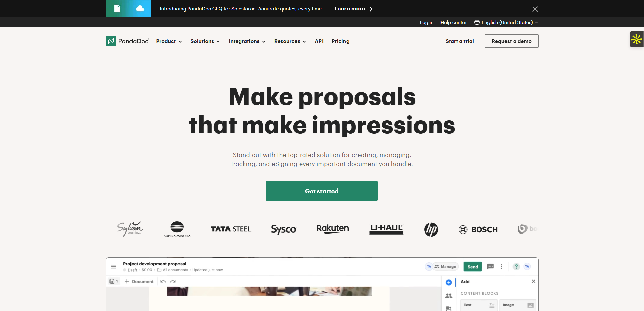Image resolution: width=644 pixels, height=311 pixels.
Task: Click the Tata Steel logo
Action: click(231, 229)
